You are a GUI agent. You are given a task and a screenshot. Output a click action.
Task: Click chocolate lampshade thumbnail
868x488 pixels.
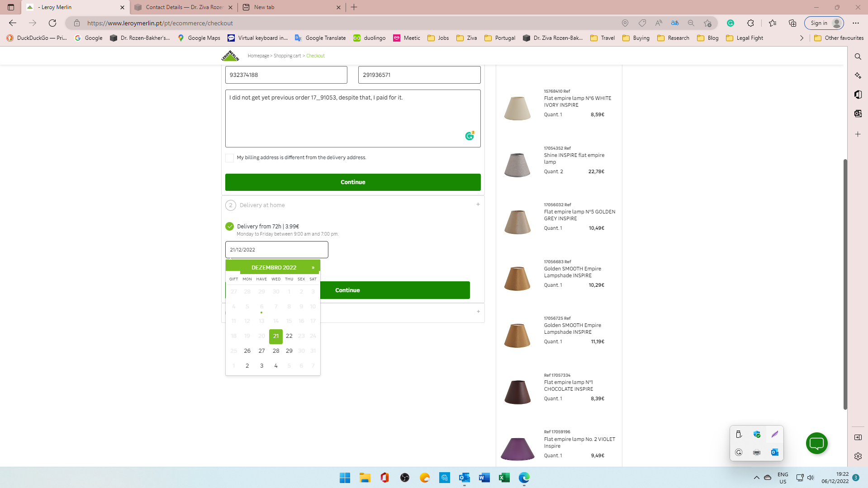[x=517, y=392]
